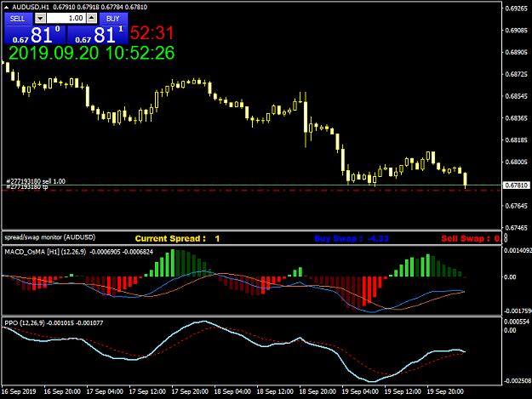Click the Buy Swap : -4.33 readout
Viewport: 532px width, 399px height.
tap(352, 239)
